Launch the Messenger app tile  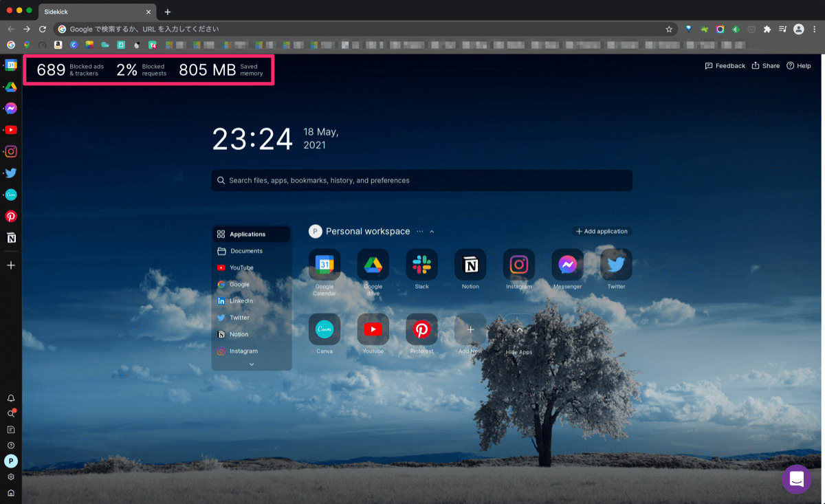568,265
